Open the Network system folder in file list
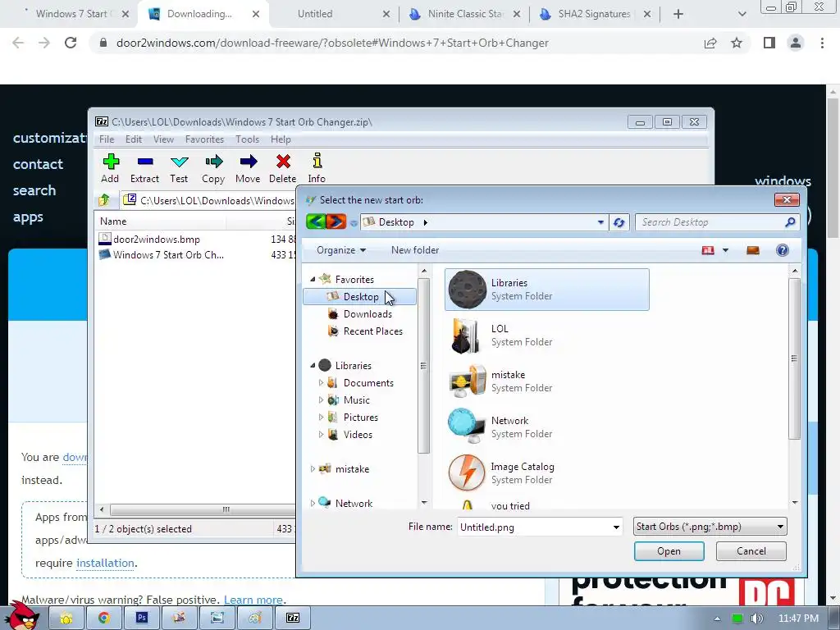The image size is (840, 630). [546, 427]
